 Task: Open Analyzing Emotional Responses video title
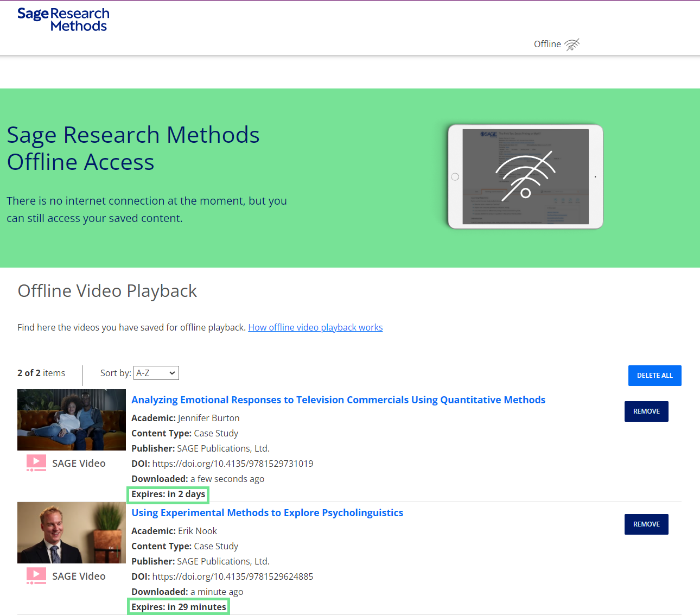(338, 400)
